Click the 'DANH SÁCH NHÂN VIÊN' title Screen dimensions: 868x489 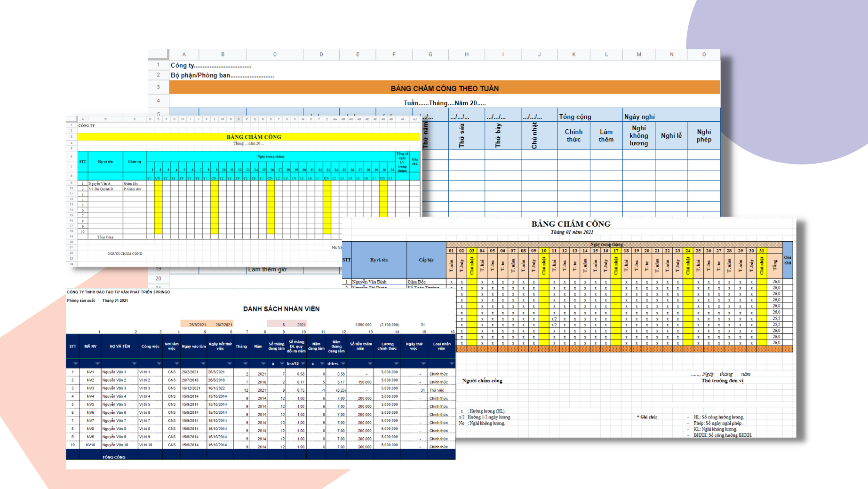coord(281,309)
